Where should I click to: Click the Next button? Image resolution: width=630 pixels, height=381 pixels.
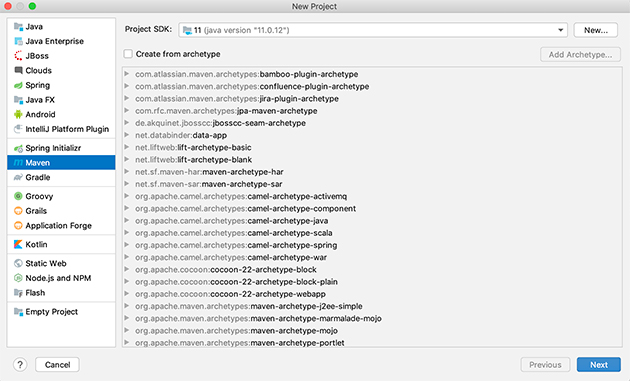pos(599,365)
